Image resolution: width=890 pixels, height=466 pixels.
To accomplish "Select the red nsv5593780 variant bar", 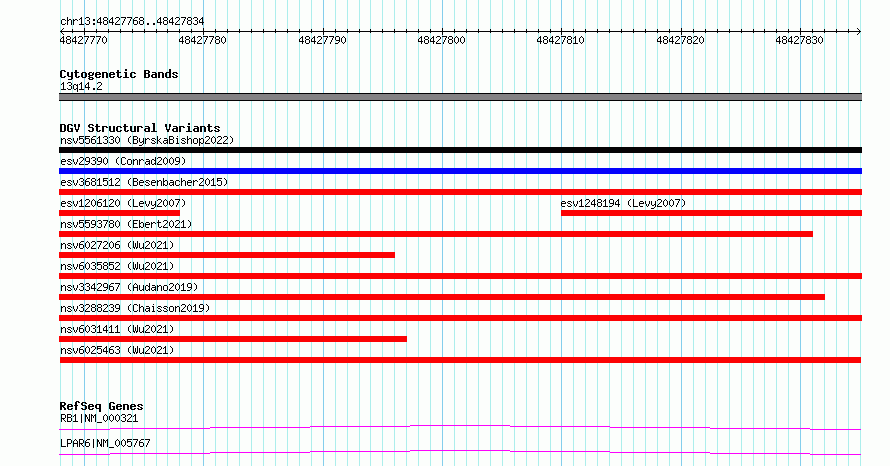I will point(436,234).
